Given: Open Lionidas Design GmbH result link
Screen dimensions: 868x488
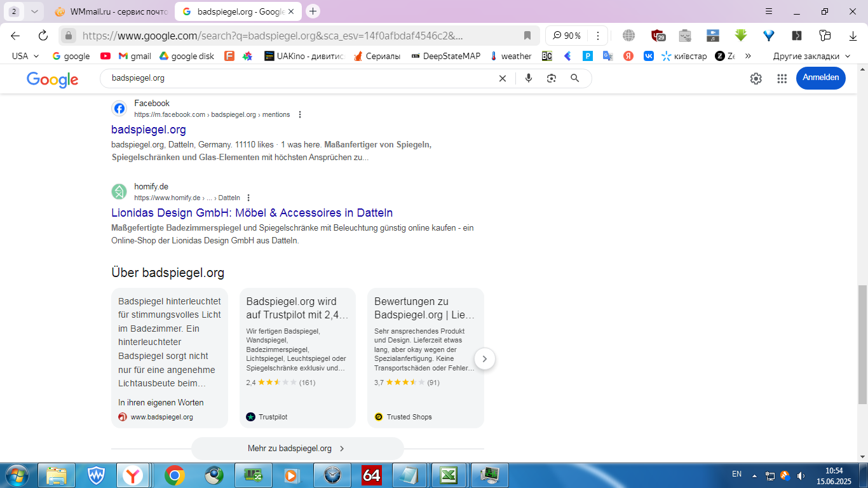Looking at the screenshot, I should click(x=252, y=213).
